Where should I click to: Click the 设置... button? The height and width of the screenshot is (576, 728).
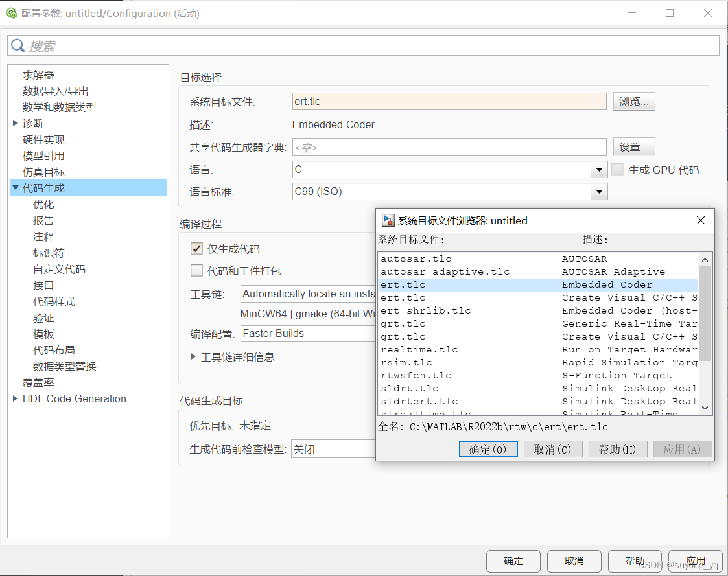click(634, 147)
